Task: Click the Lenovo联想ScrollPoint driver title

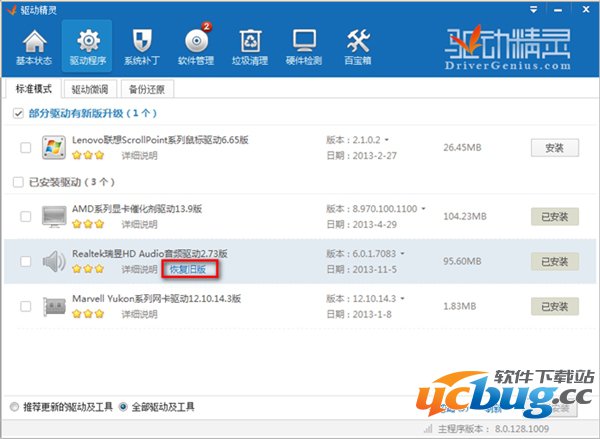Action: [160, 140]
